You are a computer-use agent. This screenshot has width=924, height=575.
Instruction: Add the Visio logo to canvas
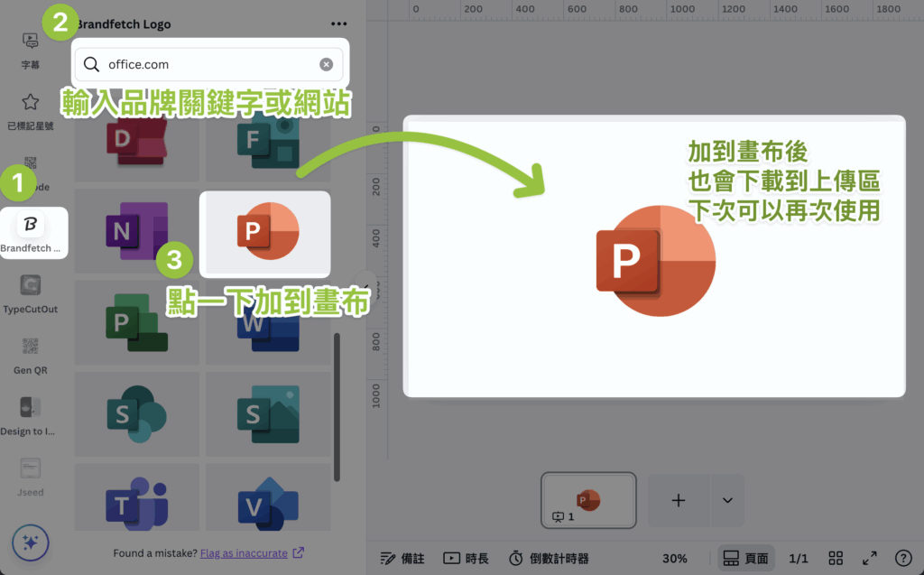[268, 497]
